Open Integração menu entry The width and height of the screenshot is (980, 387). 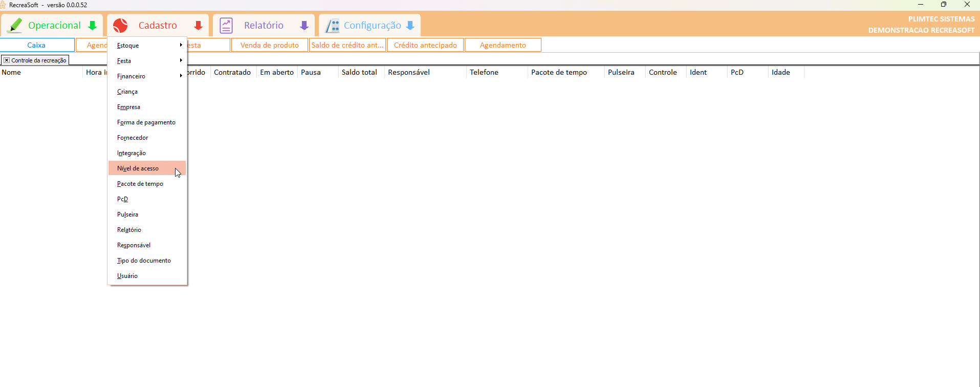click(x=147, y=153)
